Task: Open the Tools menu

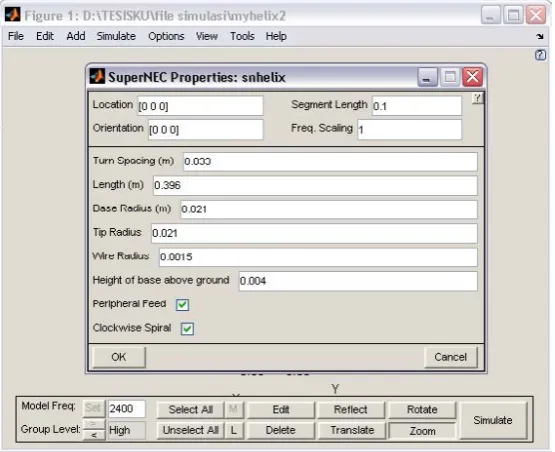Action: tap(242, 36)
